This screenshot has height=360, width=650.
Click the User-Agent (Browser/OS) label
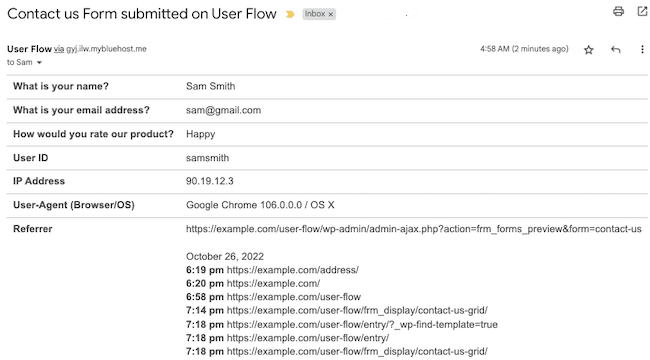(74, 205)
